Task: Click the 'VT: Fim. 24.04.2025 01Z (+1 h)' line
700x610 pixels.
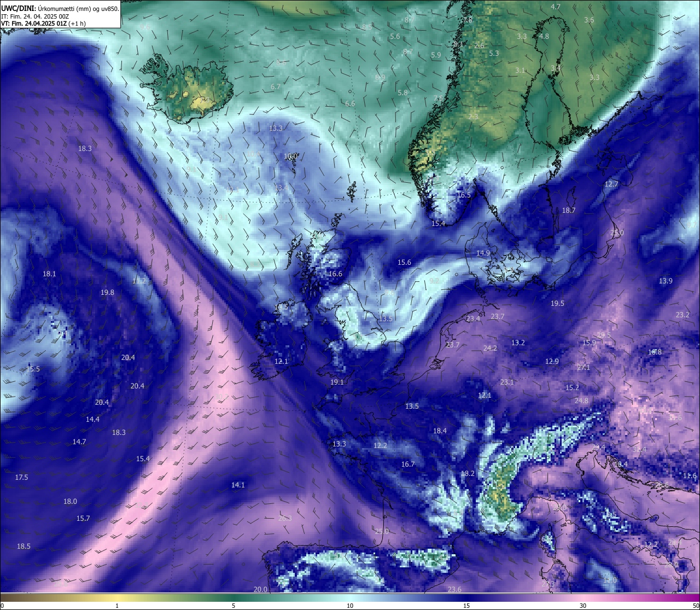Action: pos(43,24)
